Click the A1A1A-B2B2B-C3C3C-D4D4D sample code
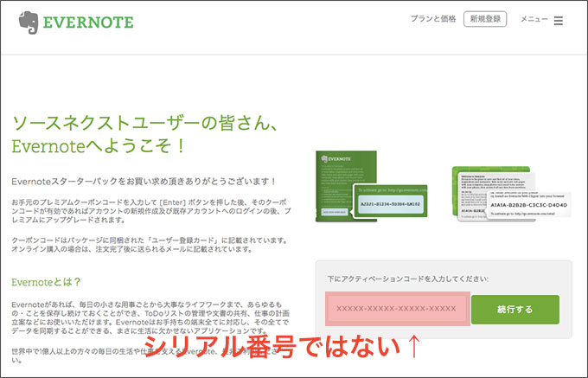588x378 pixels. pos(528,205)
